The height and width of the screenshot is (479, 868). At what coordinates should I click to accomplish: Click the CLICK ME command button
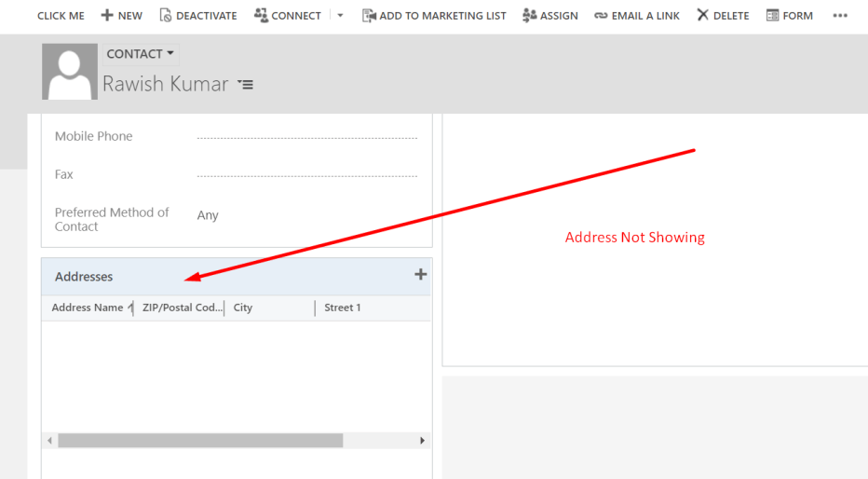pyautogui.click(x=61, y=16)
